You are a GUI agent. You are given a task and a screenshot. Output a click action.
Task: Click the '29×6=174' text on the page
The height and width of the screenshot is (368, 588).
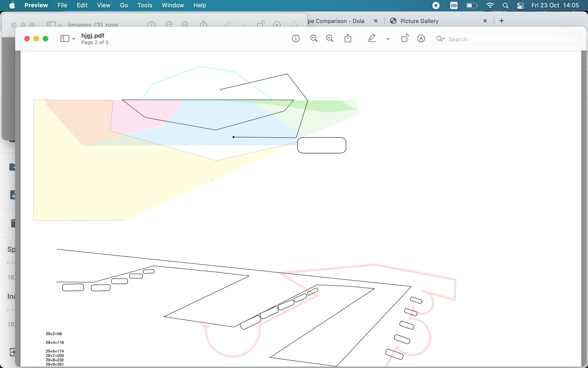point(55,351)
